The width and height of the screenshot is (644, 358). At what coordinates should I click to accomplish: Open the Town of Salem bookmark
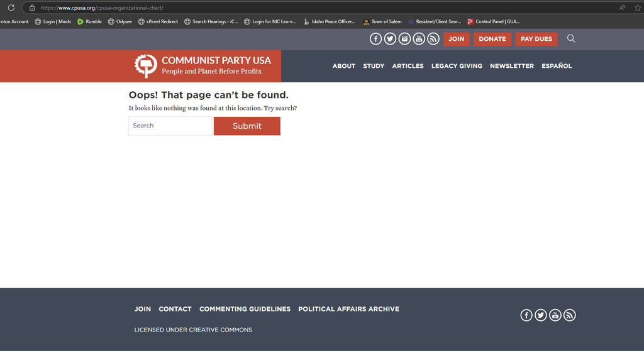coord(382,21)
